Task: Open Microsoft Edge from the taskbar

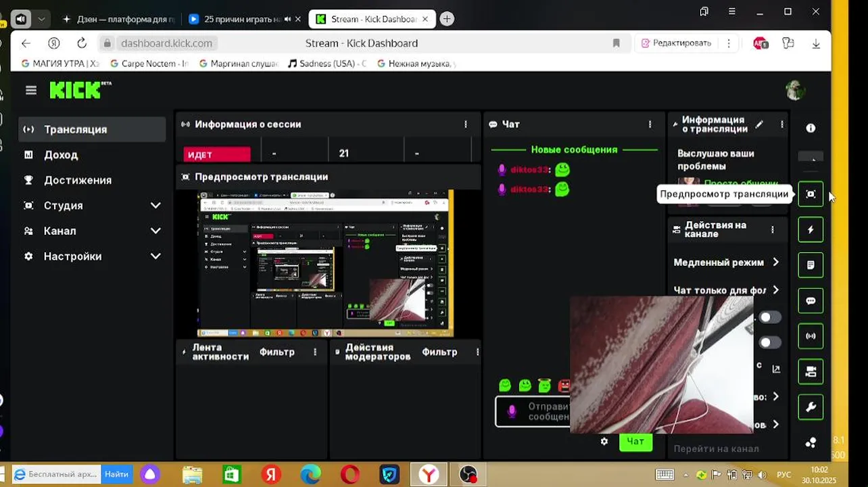Action: [x=310, y=475]
